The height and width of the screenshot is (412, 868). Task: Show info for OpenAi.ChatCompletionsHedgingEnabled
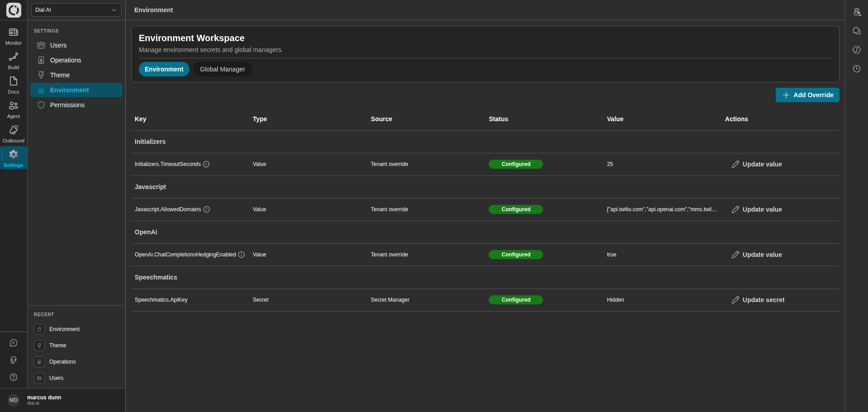(x=241, y=255)
